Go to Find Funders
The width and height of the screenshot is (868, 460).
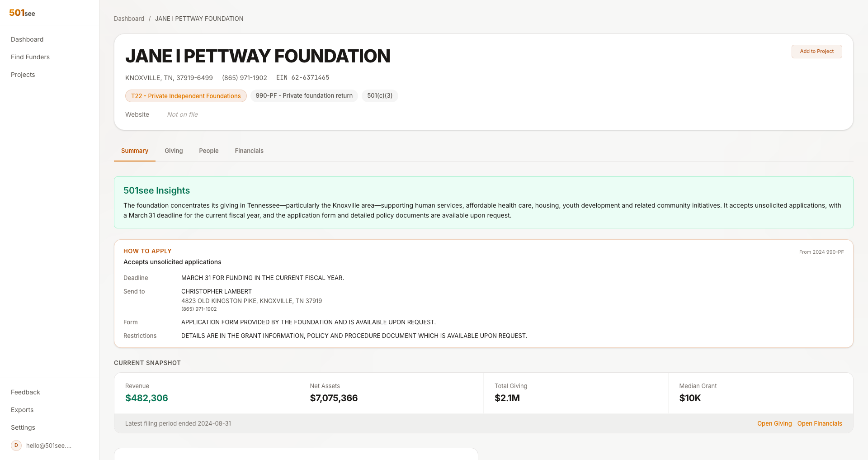(30, 57)
